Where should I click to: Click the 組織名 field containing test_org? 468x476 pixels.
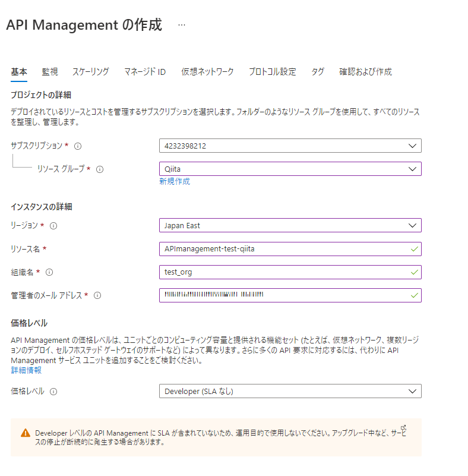tap(290, 272)
